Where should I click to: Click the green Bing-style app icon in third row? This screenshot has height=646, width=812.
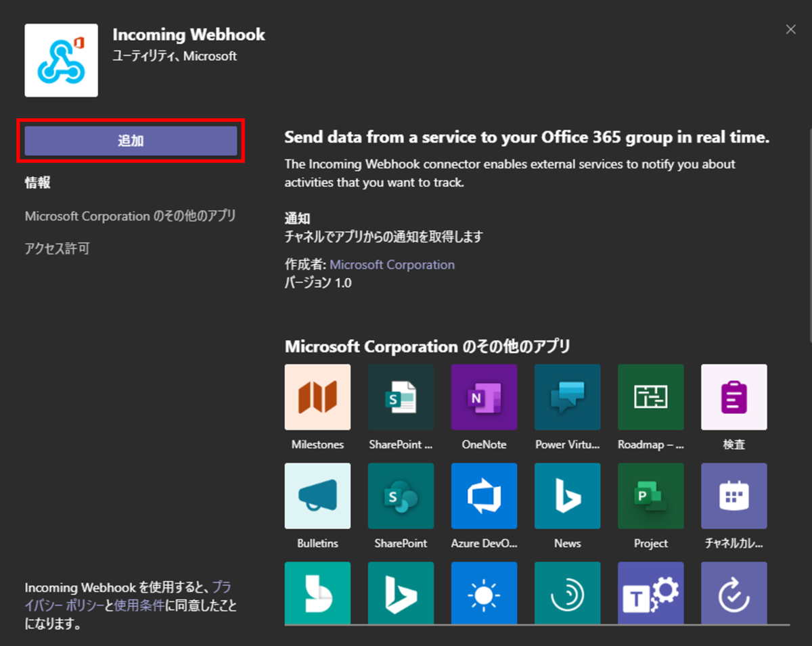coord(317,593)
